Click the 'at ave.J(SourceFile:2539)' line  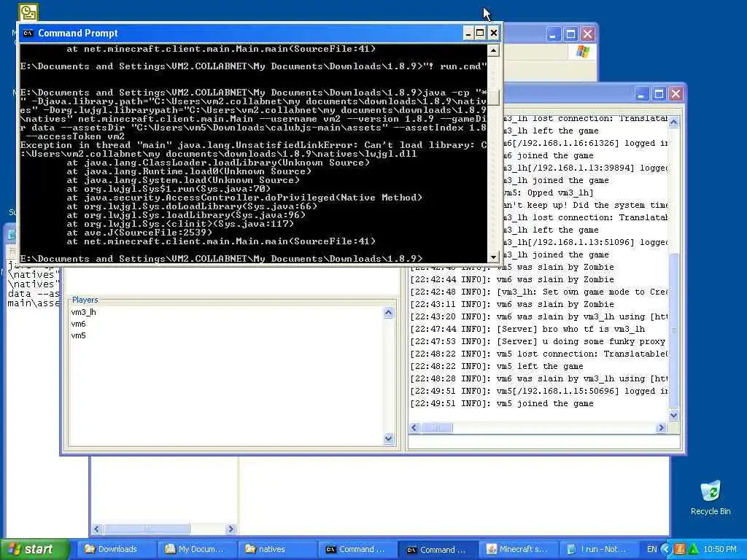click(x=139, y=233)
